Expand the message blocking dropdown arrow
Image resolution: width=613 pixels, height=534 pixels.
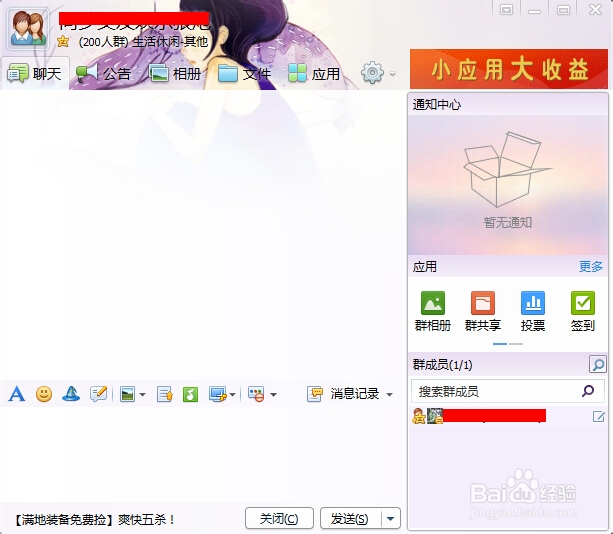click(x=274, y=395)
